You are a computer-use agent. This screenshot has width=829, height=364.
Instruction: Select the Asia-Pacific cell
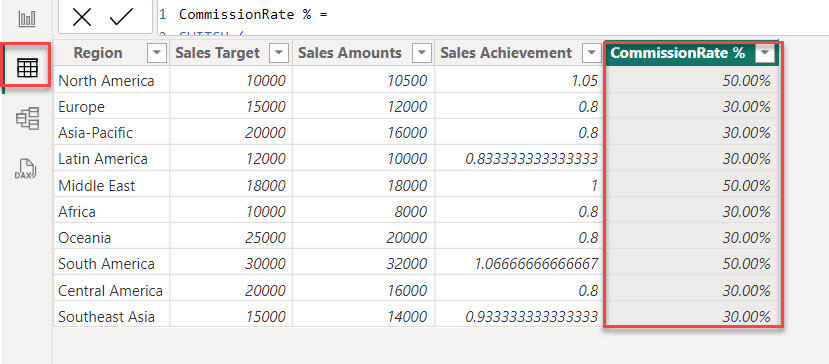[112, 133]
